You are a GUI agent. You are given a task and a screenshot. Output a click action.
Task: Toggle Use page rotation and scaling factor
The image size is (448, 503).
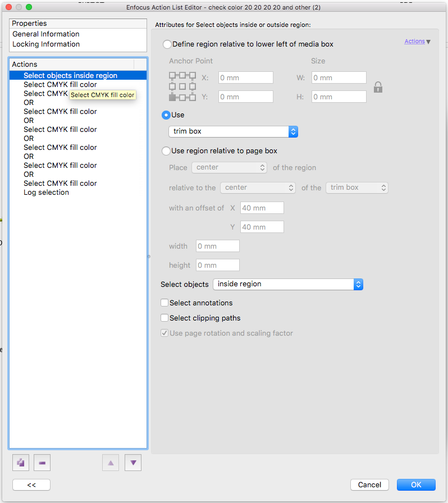click(x=164, y=333)
